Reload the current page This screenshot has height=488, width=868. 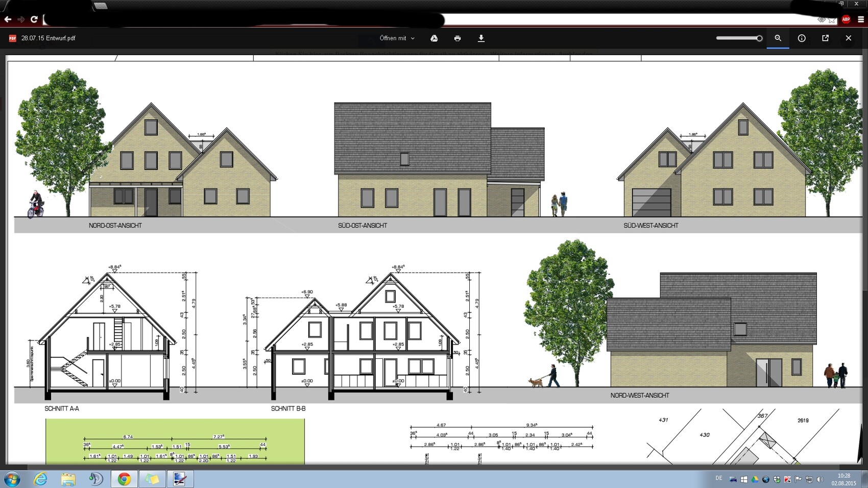(x=34, y=19)
